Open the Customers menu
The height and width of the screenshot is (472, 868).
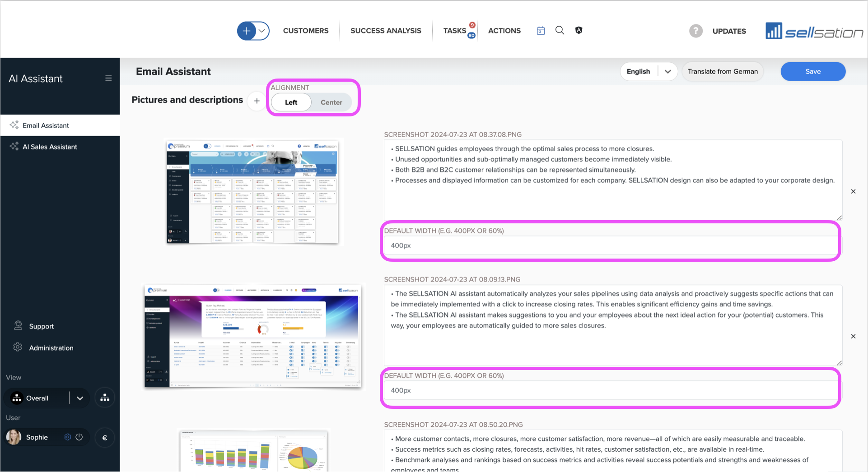[x=306, y=31]
